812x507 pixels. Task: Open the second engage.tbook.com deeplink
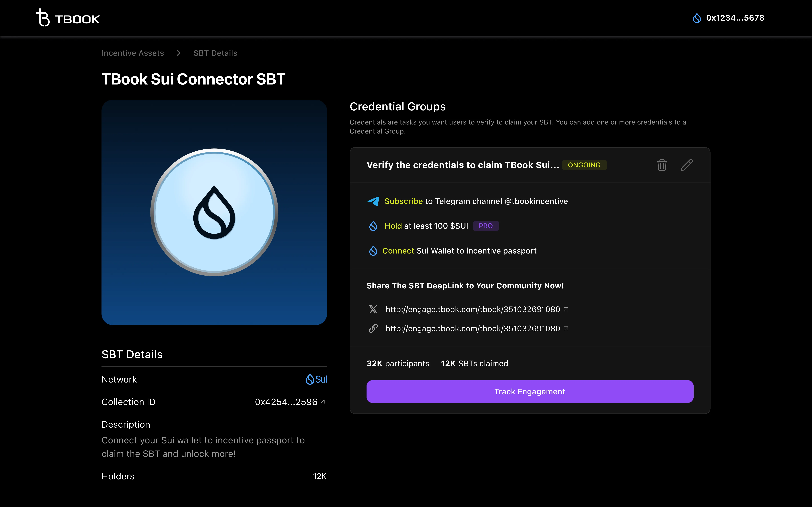[x=473, y=329]
